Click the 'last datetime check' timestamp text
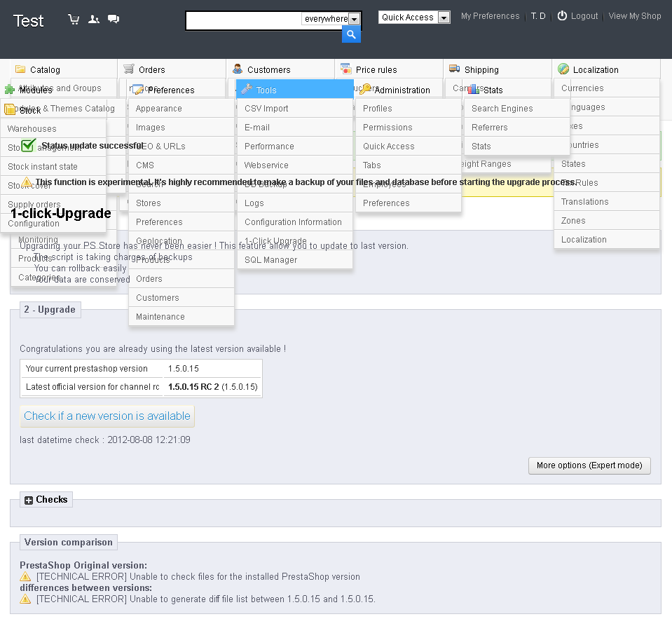The height and width of the screenshot is (619, 672). (x=105, y=440)
